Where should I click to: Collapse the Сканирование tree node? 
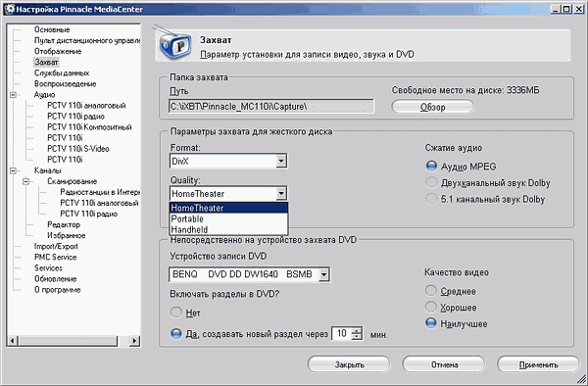(x=25, y=181)
